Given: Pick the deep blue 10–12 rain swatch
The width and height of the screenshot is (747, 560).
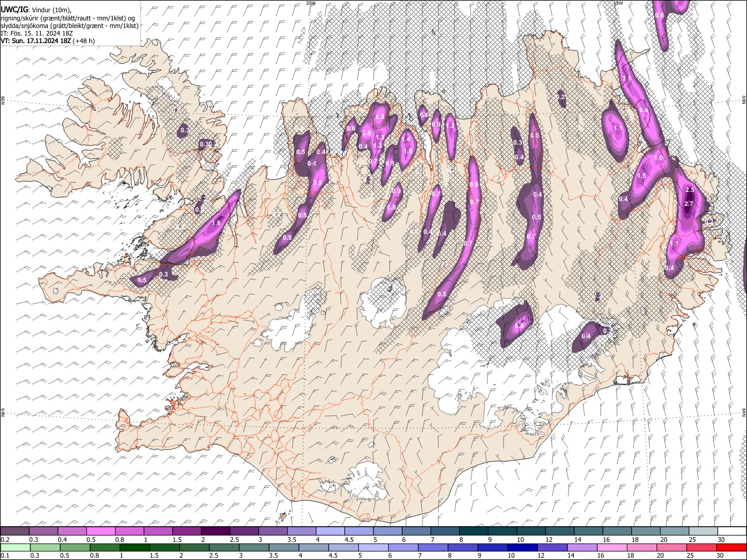Looking at the screenshot, I should point(522,548).
